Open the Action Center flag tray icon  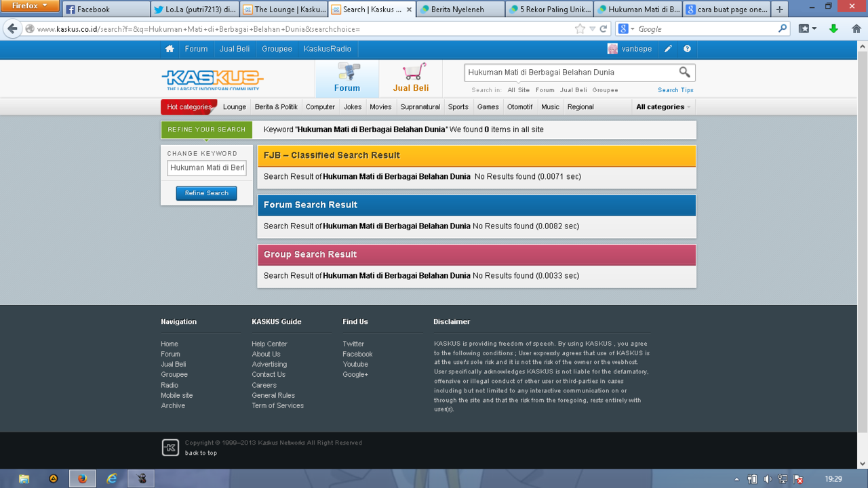pyautogui.click(x=798, y=479)
